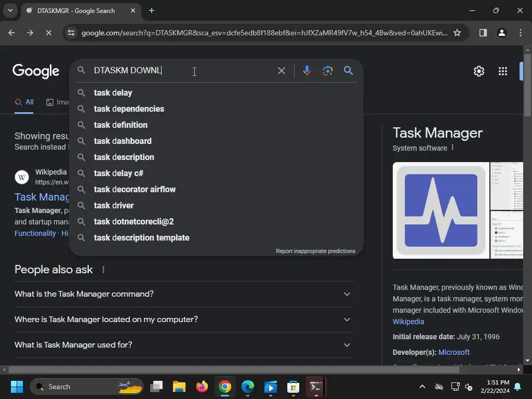Open Chrome side panel
Screen dimensions: 532x399
(483, 33)
